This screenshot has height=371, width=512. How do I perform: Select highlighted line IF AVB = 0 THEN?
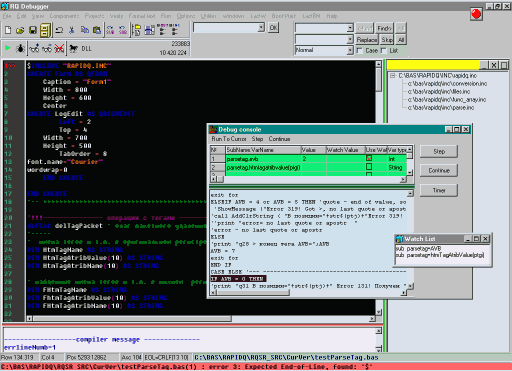coord(238,279)
